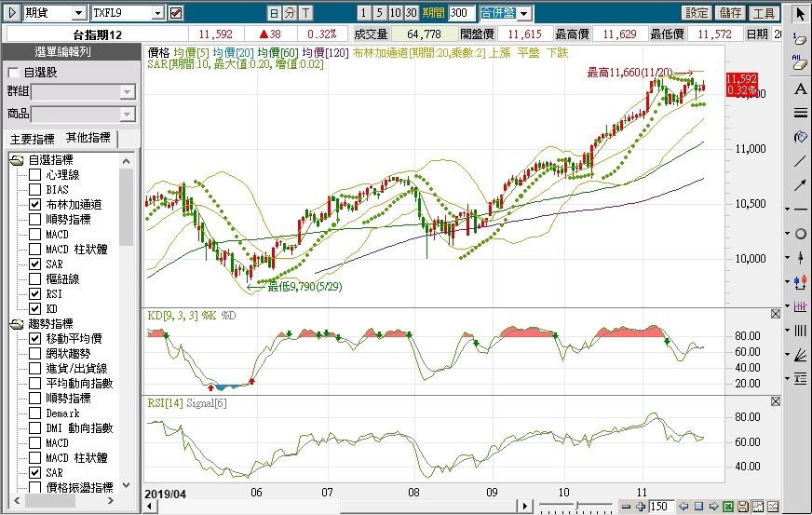
Task: Select the erase-all drawings tool
Action: tap(801, 62)
